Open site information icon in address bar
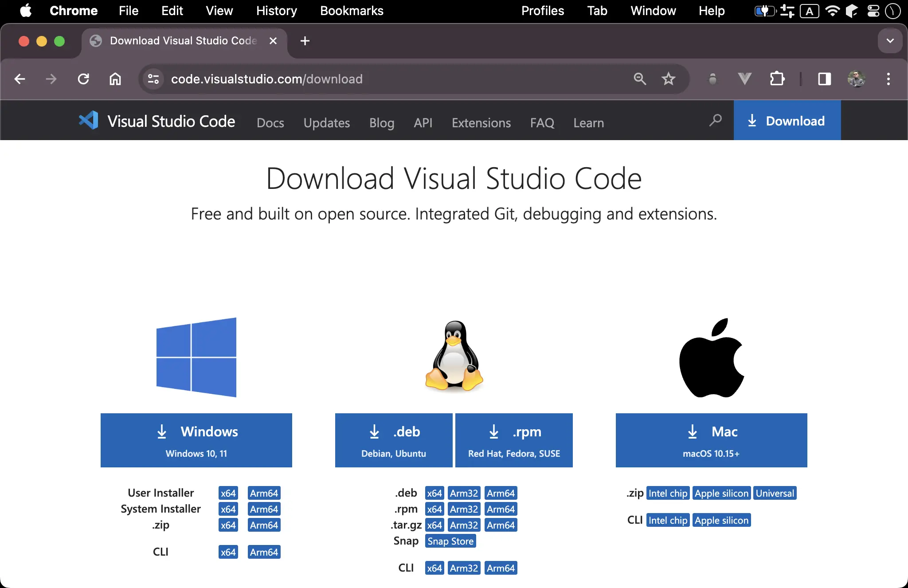 153,79
